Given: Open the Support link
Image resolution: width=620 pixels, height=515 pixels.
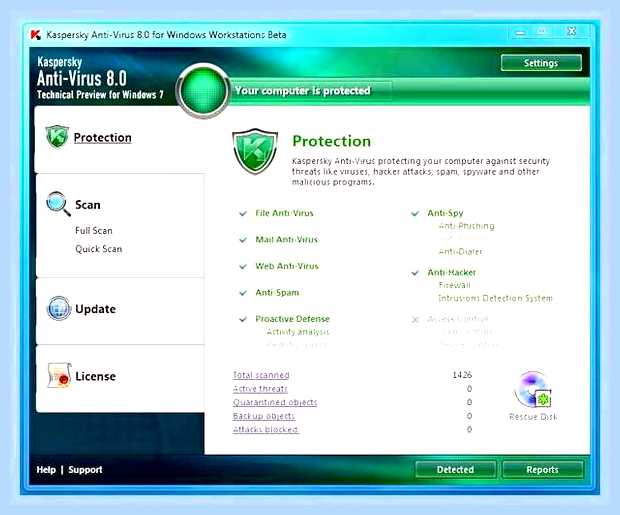Looking at the screenshot, I should [85, 470].
